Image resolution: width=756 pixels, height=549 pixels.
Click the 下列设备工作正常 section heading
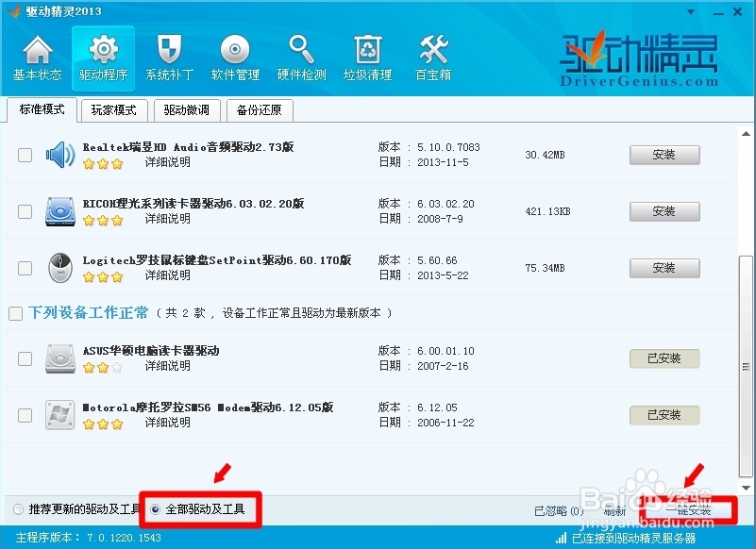click(x=88, y=313)
